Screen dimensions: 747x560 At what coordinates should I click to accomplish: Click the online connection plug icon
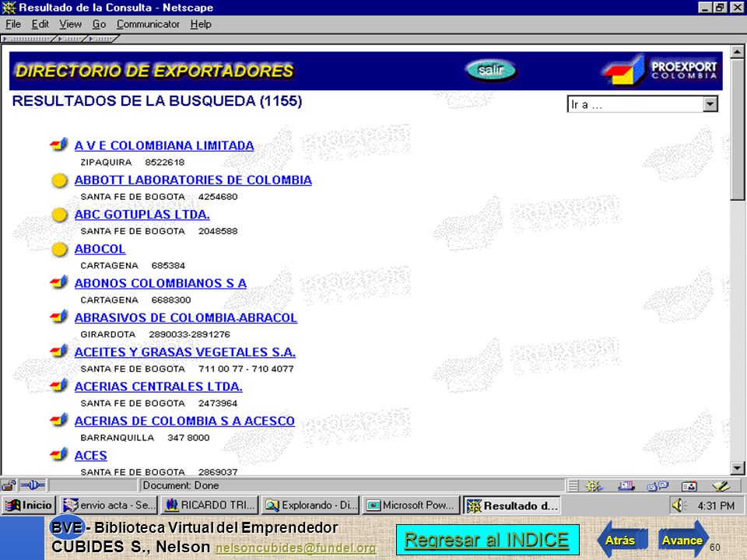click(33, 485)
